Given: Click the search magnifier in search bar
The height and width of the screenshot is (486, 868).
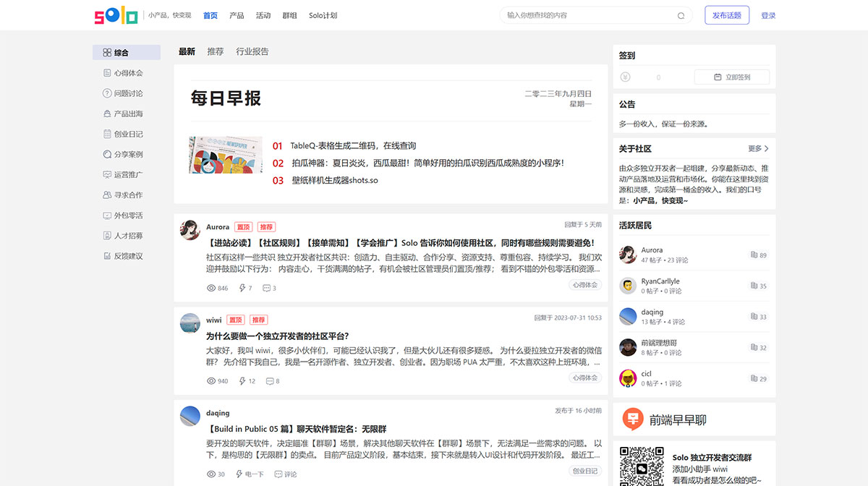Looking at the screenshot, I should point(680,14).
